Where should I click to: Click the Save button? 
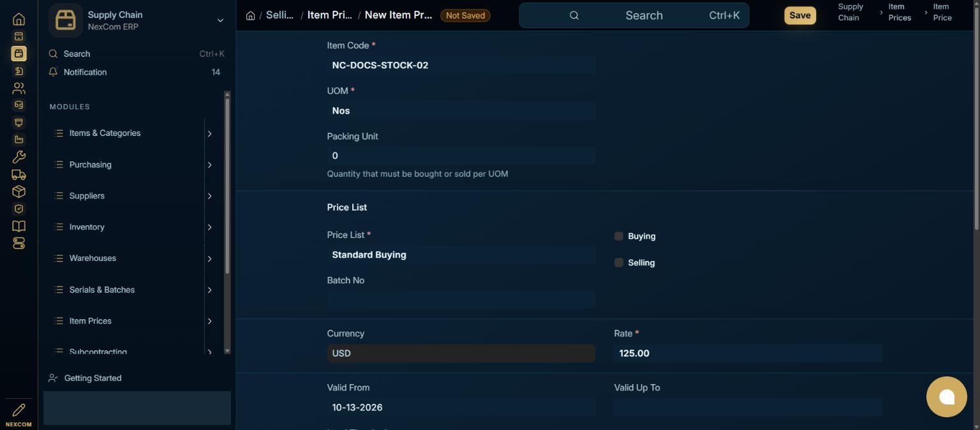[800, 15]
